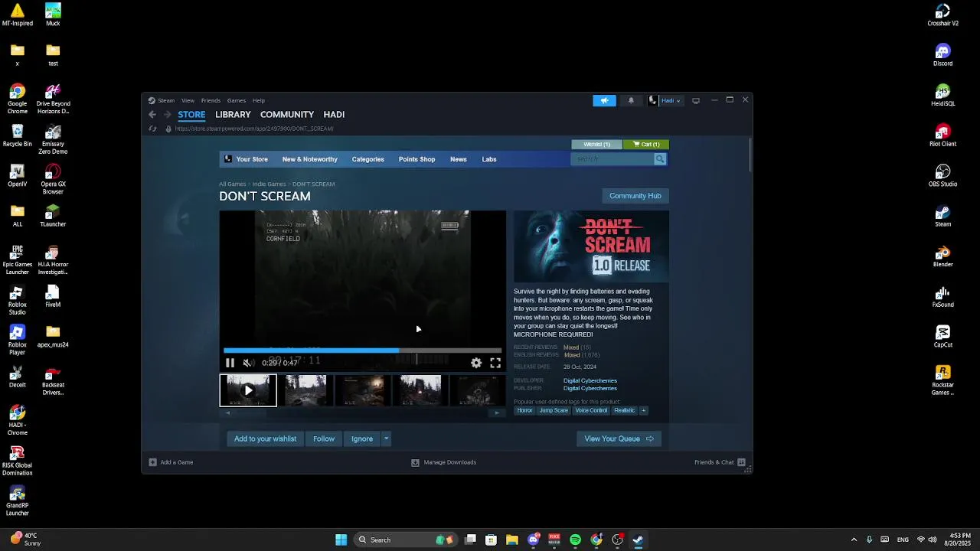The height and width of the screenshot is (551, 980).
Task: Open the View menu
Action: (x=188, y=100)
